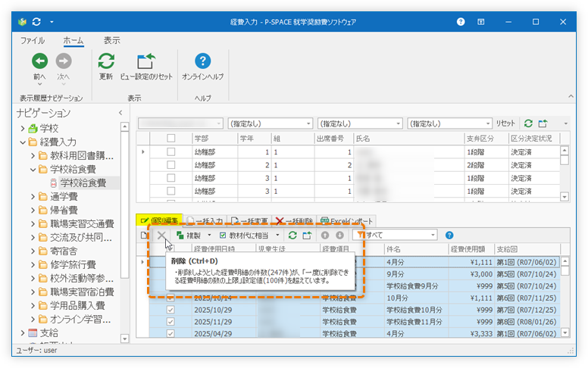Click the blue help icon beside すべて filter
The height and width of the screenshot is (368, 588).
coord(449,235)
